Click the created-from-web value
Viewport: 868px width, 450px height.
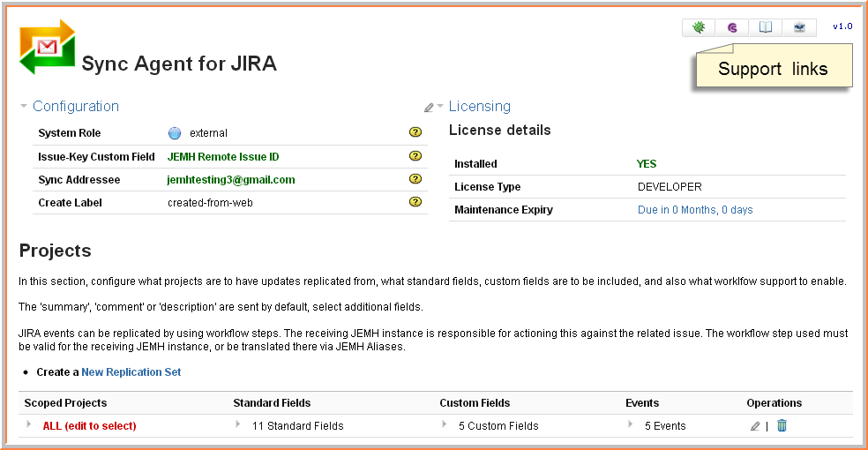(210, 203)
